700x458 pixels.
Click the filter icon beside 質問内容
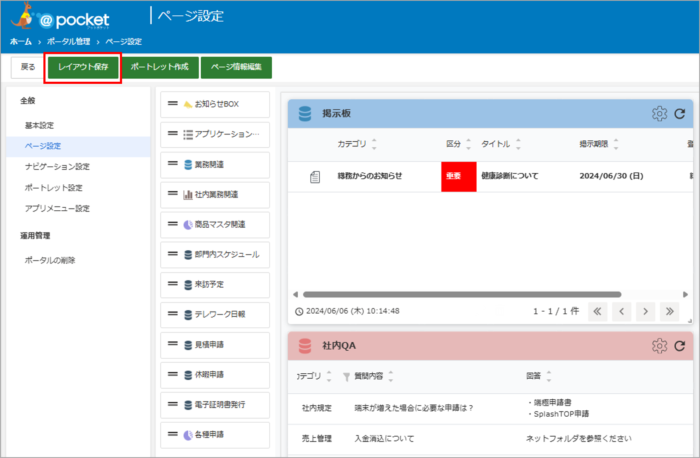point(346,377)
